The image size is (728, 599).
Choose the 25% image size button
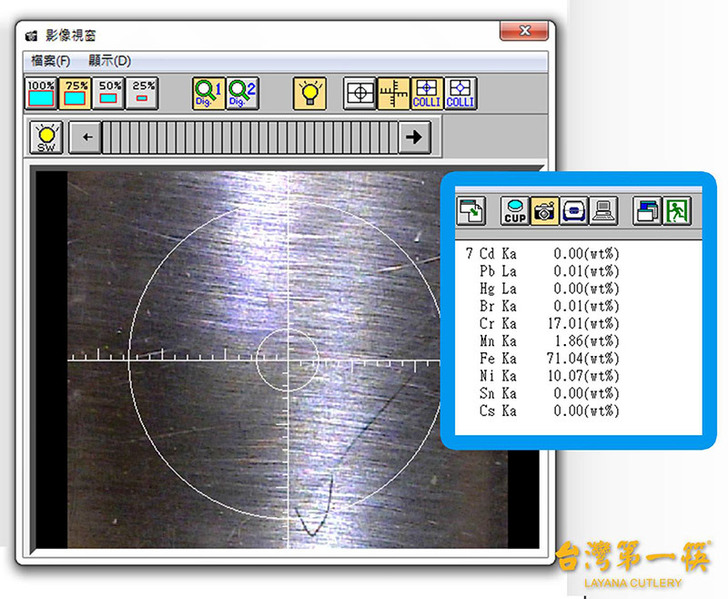[x=143, y=93]
